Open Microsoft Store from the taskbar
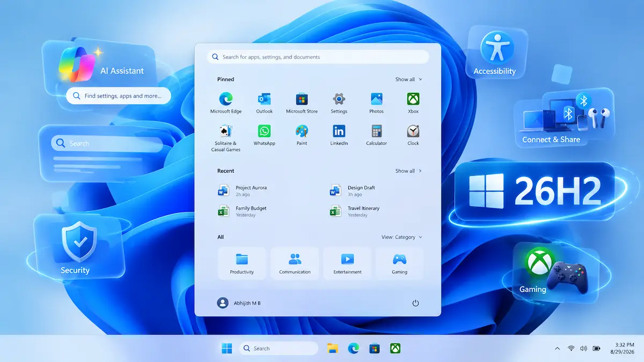644x362 pixels. (374, 349)
